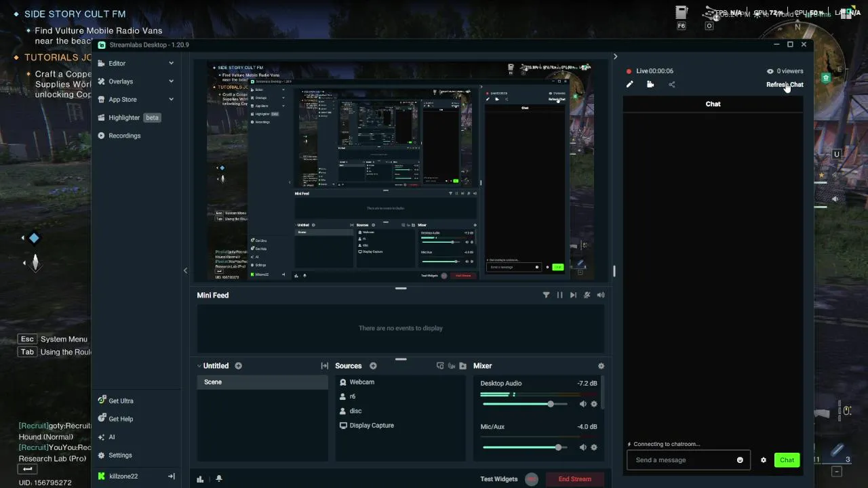Toggle viewer count eye icon
The height and width of the screenshot is (488, 868).
[770, 71]
